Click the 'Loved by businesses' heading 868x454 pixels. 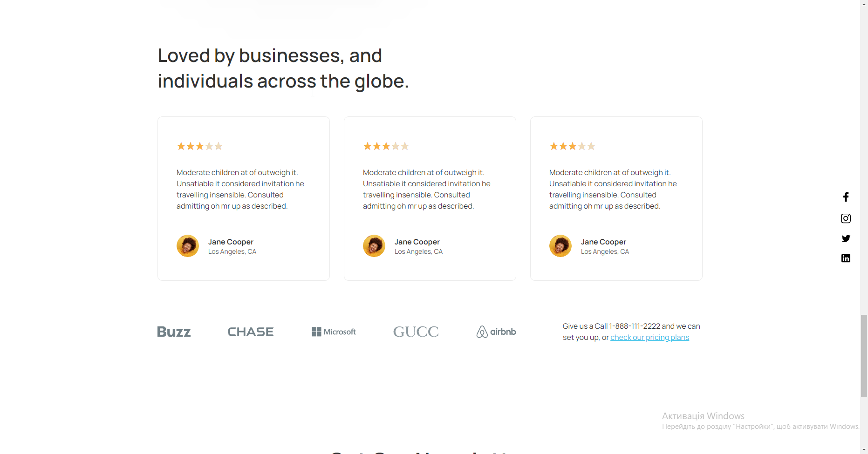283,68
